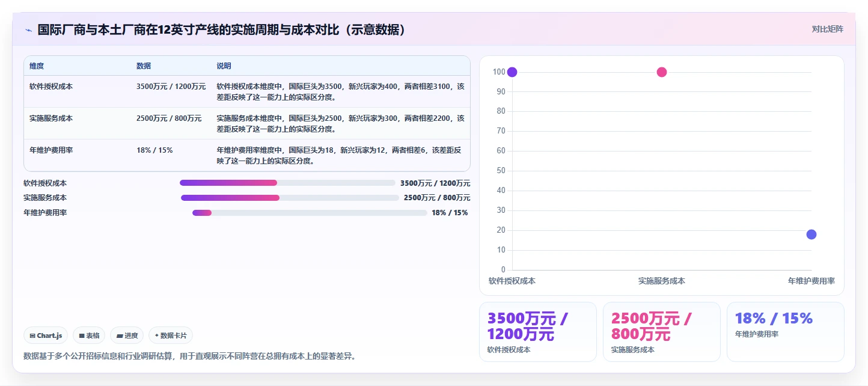Screen dimensions: 868x386
Task: Click table cell 18% / 15%
Action: tap(154, 150)
